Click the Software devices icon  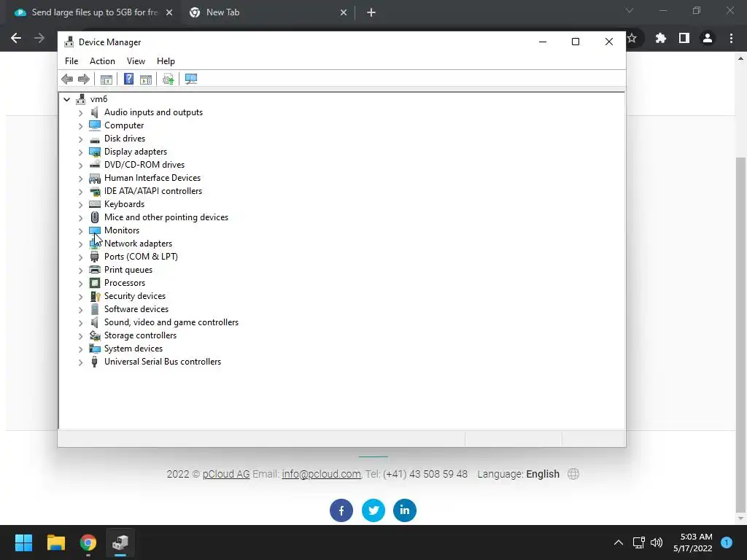pyautogui.click(x=95, y=309)
